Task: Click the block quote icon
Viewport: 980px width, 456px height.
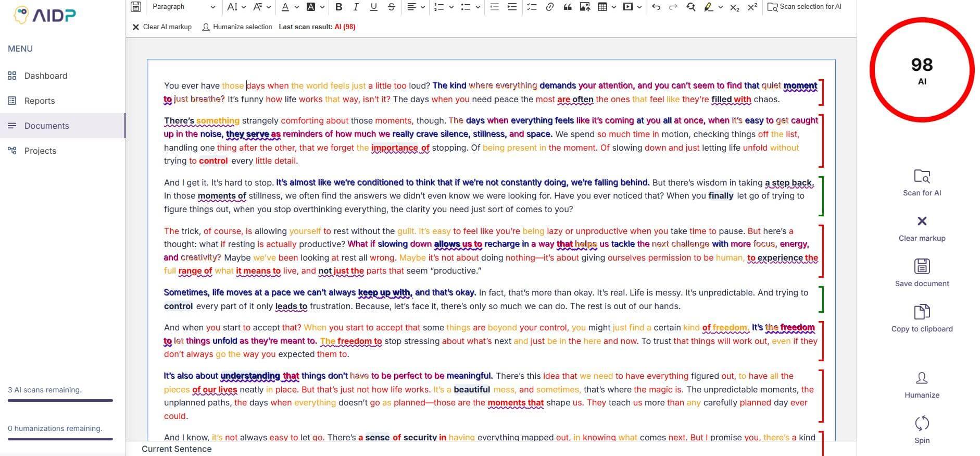Action: click(567, 7)
